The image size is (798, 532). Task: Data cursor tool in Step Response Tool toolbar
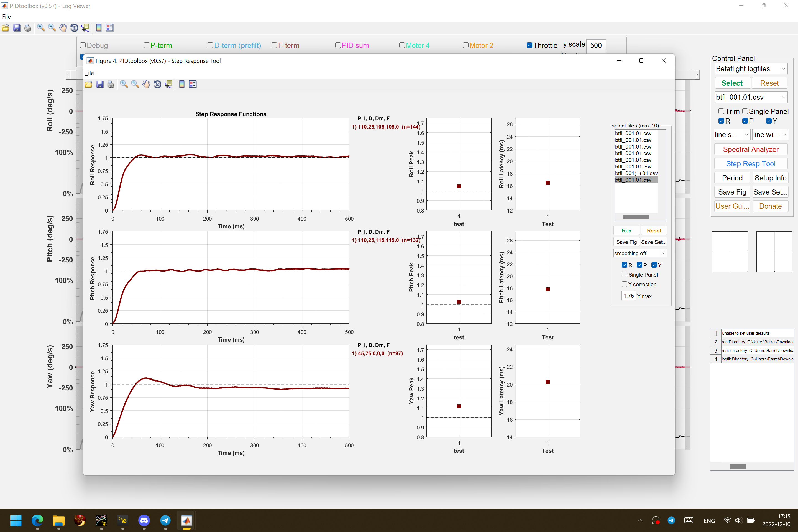pos(169,84)
